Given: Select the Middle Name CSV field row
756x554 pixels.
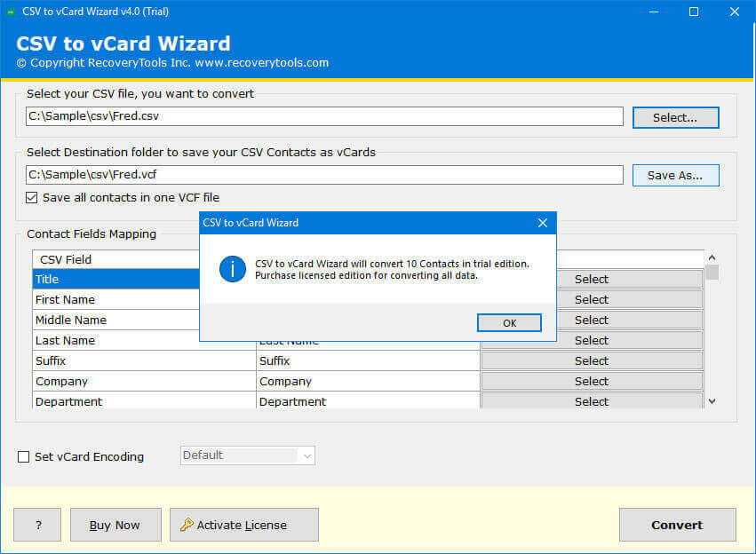Looking at the screenshot, I should 115,321.
